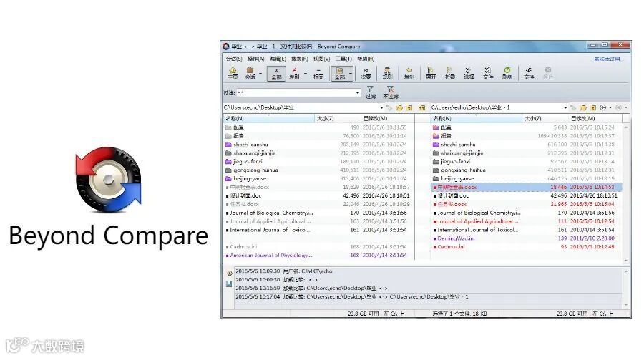
Task: Browse for folder in right path bar
Action: pos(582,107)
